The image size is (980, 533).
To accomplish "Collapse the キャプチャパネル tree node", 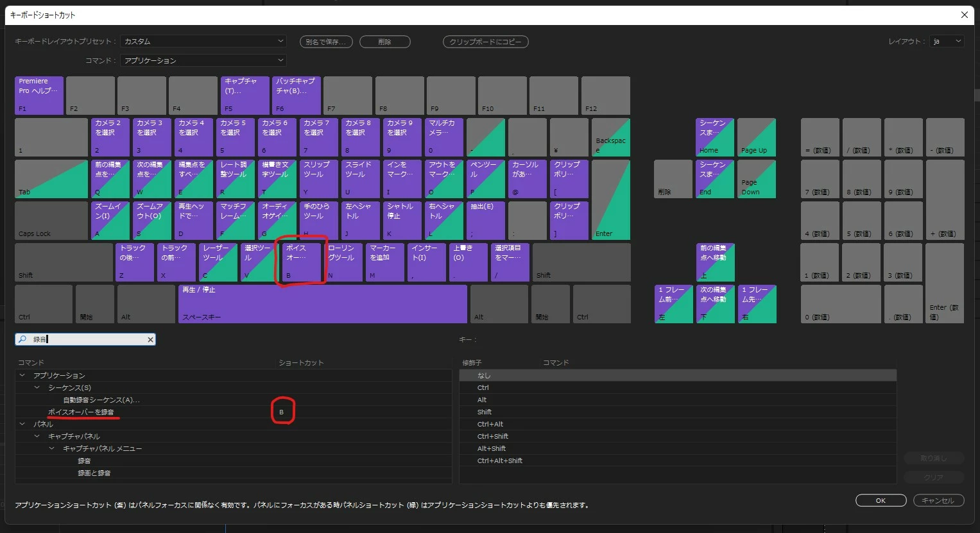I will [x=37, y=436].
